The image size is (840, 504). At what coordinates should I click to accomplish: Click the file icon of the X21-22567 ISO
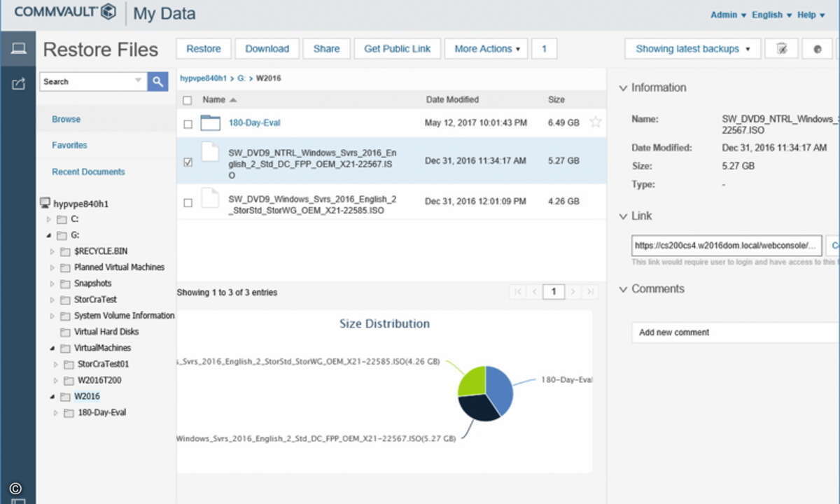[x=210, y=153]
